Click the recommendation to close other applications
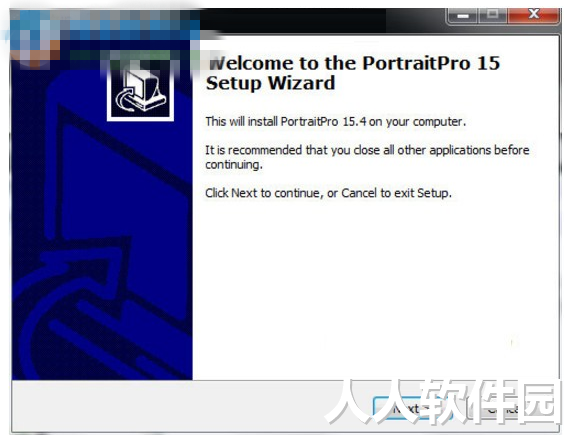 click(x=367, y=157)
